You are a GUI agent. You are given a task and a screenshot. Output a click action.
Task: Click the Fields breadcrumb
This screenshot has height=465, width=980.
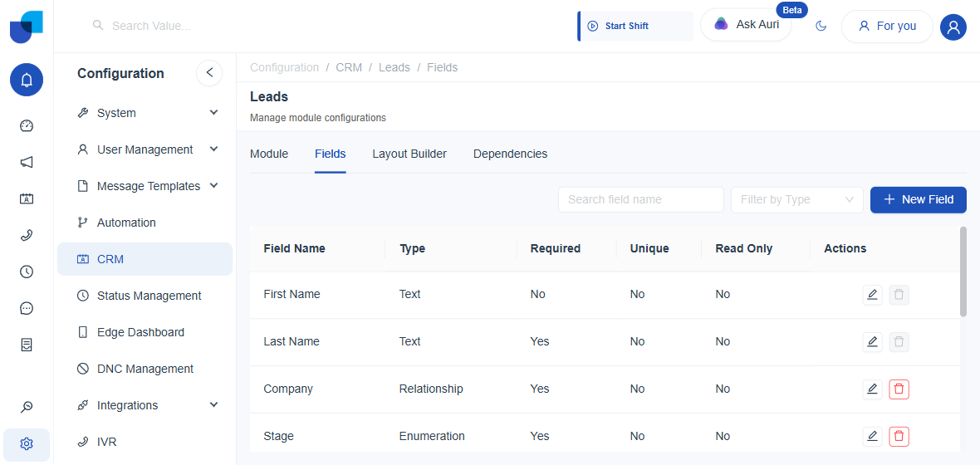click(x=443, y=67)
